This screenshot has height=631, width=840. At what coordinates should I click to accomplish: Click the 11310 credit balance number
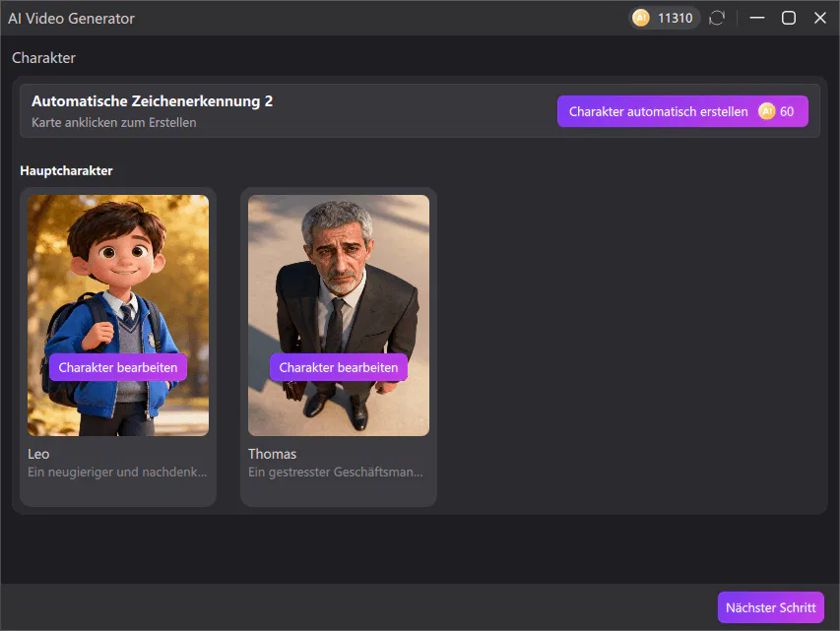[x=676, y=18]
